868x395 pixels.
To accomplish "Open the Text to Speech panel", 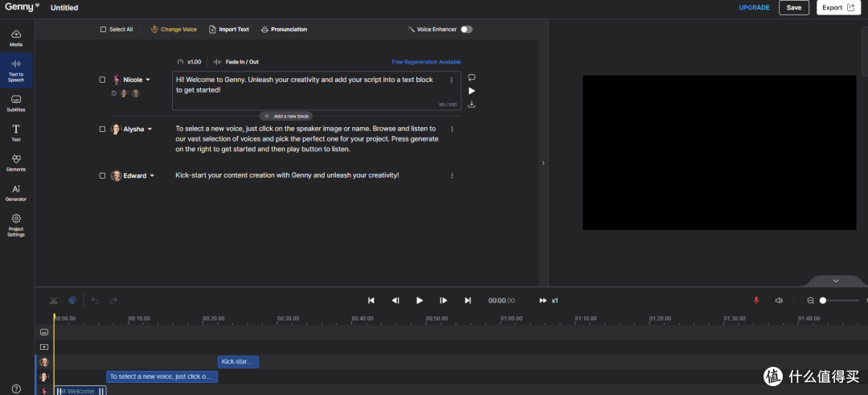I will coord(16,70).
